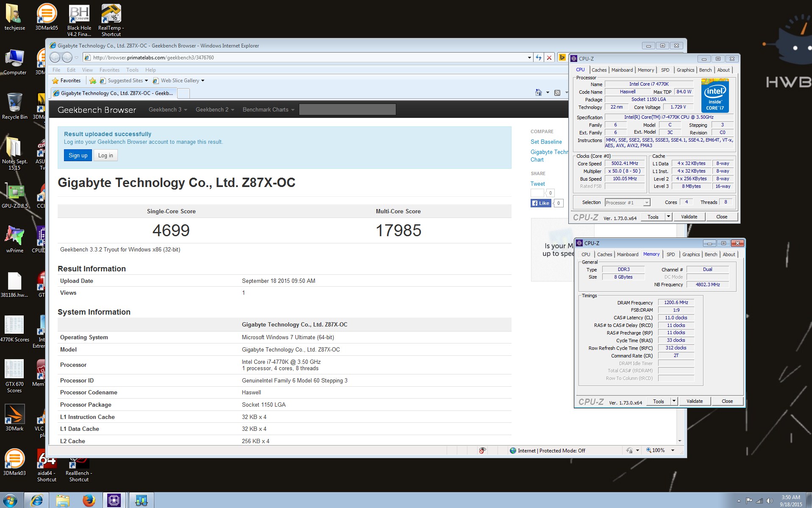Click Facebook Like button
This screenshot has height=508, width=812.
coord(540,203)
